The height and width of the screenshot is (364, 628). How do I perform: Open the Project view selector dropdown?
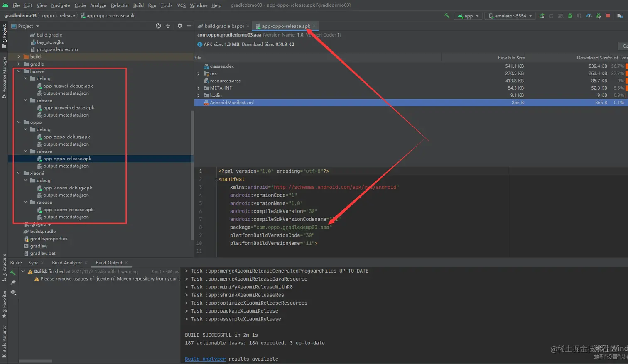click(x=25, y=26)
